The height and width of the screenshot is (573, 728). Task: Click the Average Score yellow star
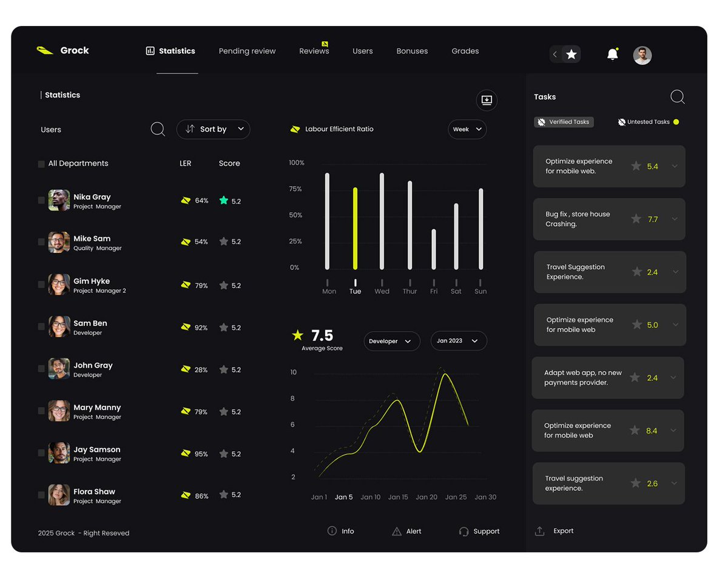(x=297, y=335)
